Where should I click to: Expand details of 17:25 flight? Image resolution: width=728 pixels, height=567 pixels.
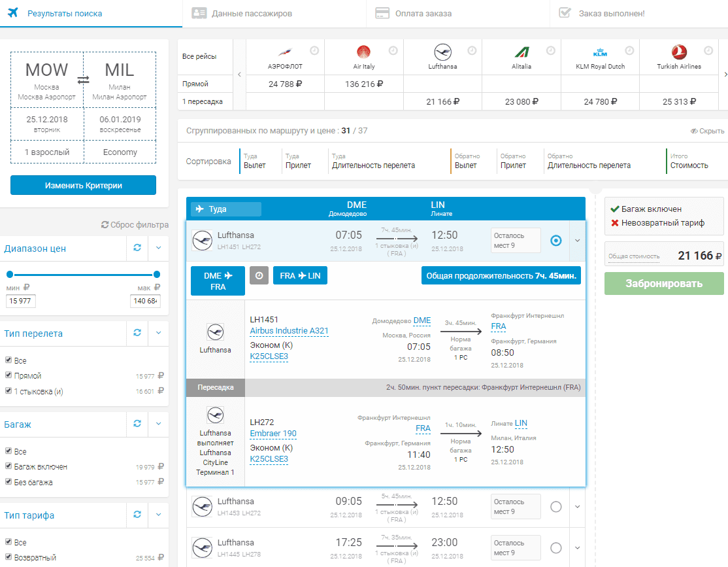(578, 548)
